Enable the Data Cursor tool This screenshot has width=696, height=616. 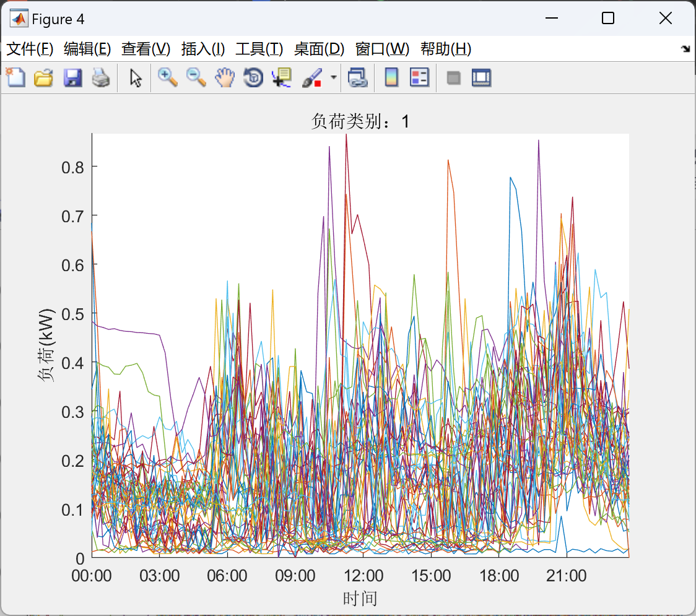click(282, 77)
